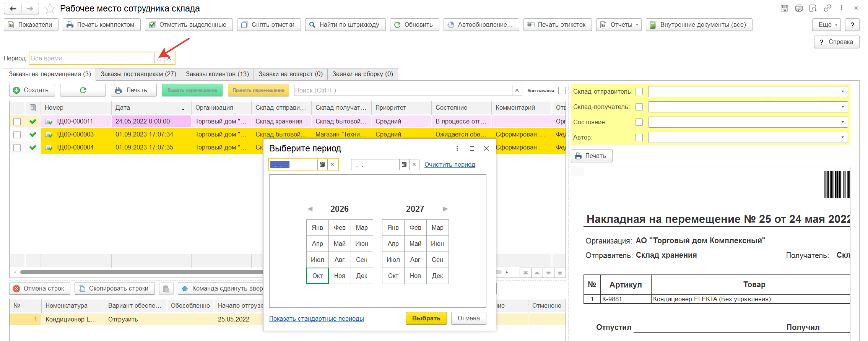Image resolution: width=868 pixels, height=341 pixels.
Task: Open the Еще dropdown menu
Action: coord(827,25)
